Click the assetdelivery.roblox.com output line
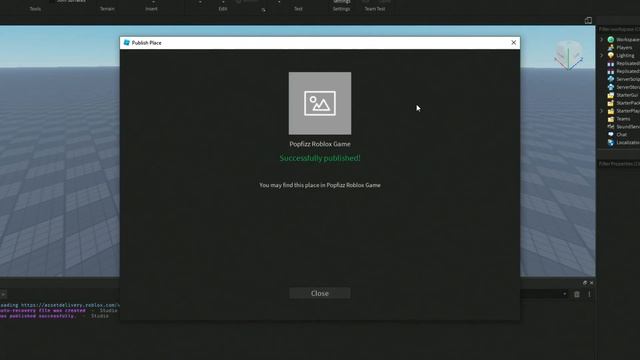 pos(60,305)
